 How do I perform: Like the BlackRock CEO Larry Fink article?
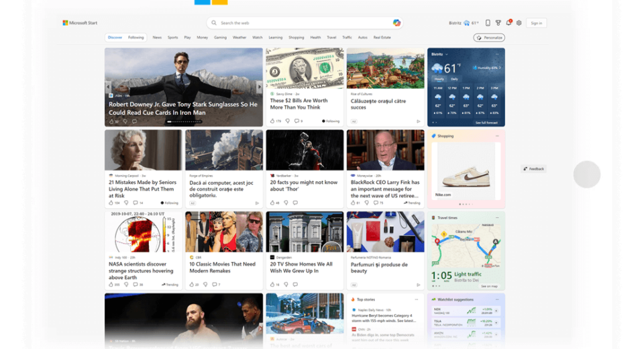353,203
